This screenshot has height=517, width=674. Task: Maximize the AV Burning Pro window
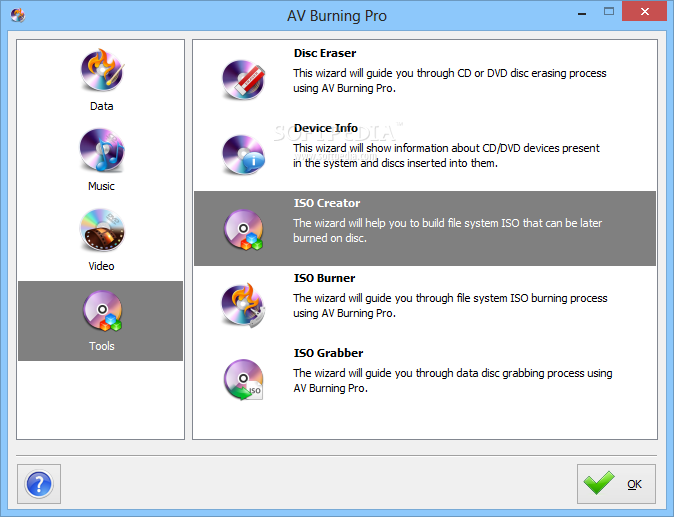[x=609, y=12]
